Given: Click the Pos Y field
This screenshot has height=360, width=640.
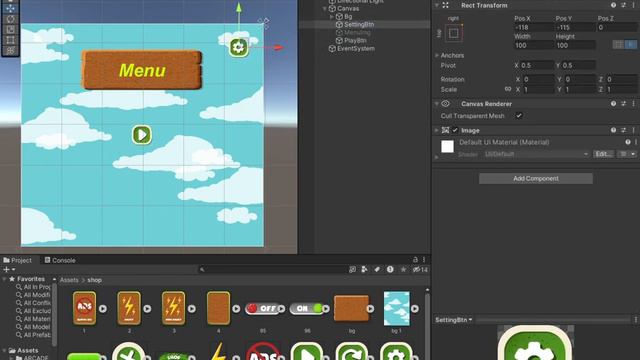Looking at the screenshot, I should (575, 27).
